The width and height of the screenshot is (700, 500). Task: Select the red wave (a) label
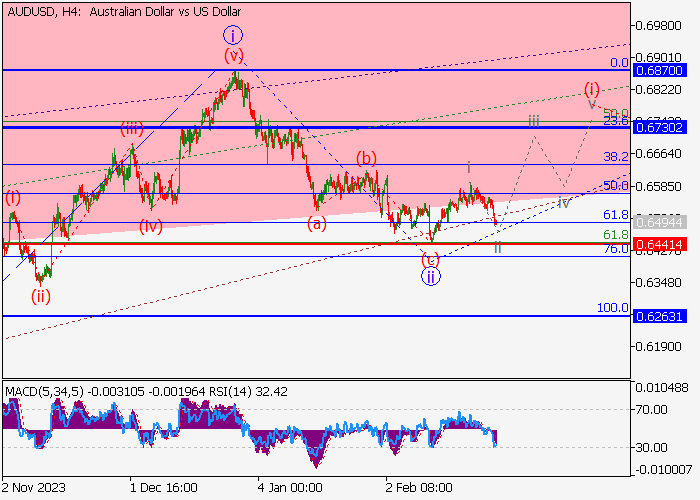[x=317, y=223]
